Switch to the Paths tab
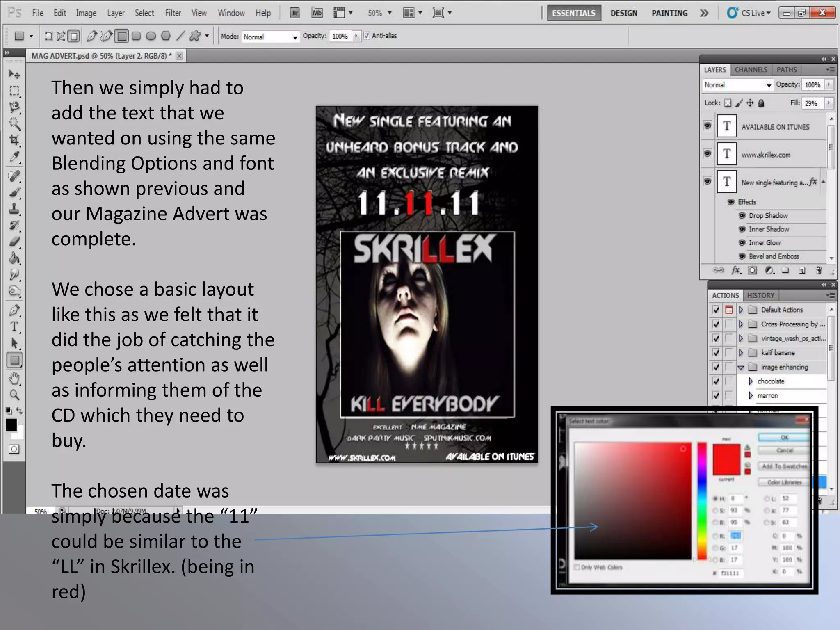 (x=786, y=70)
